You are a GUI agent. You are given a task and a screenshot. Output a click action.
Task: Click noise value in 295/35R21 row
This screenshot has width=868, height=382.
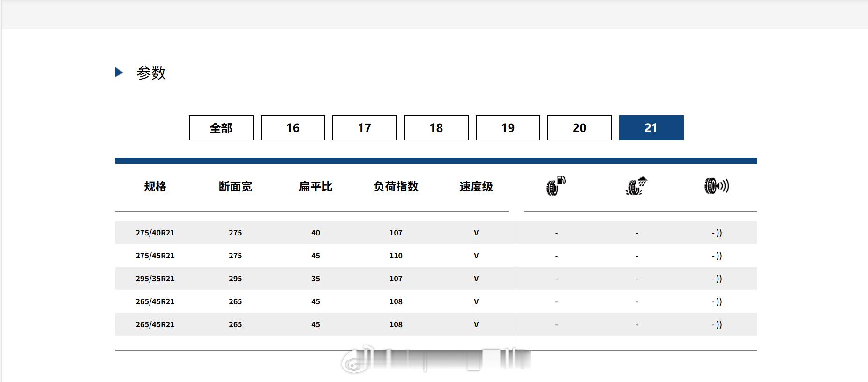[717, 279]
